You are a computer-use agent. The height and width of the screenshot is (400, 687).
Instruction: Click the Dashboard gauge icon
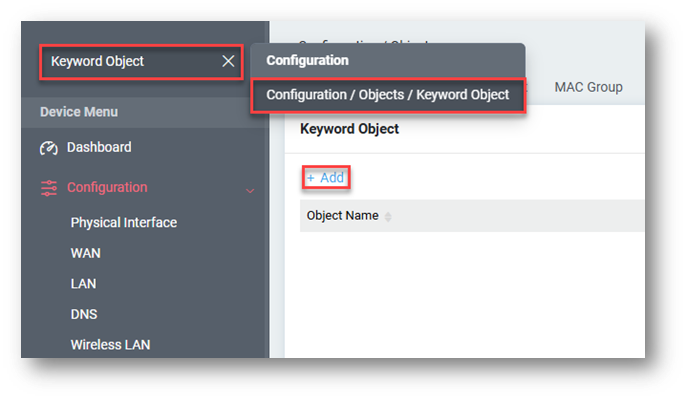click(x=49, y=148)
